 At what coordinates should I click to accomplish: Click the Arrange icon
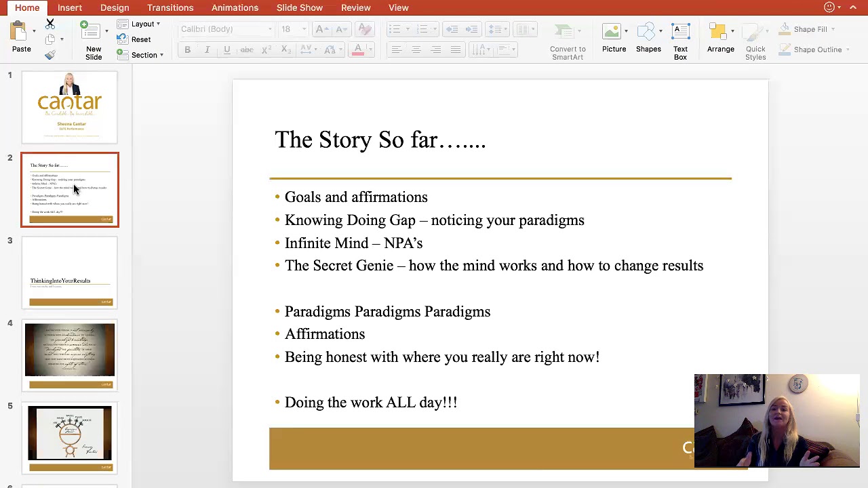pos(718,32)
